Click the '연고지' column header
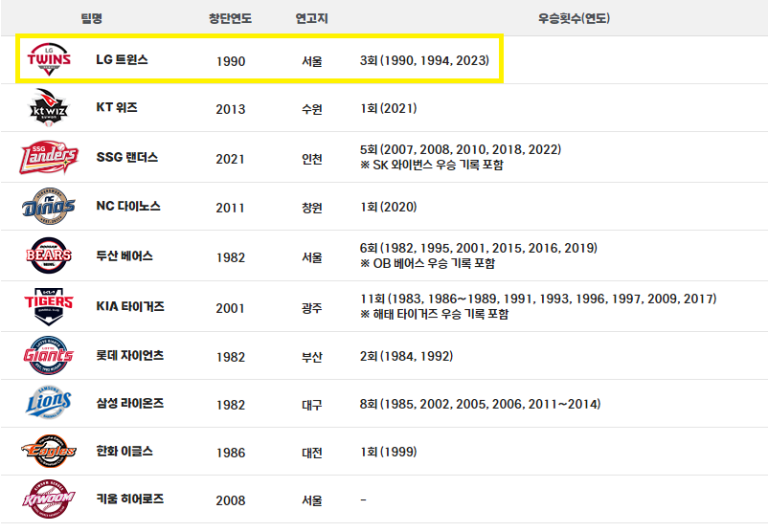The image size is (768, 532). coord(311,18)
